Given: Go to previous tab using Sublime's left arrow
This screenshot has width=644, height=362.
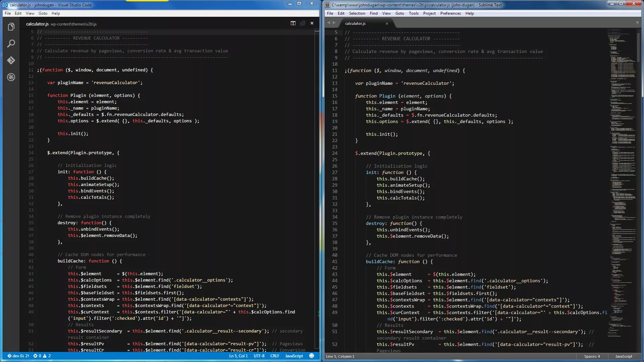Looking at the screenshot, I should (x=329, y=23).
